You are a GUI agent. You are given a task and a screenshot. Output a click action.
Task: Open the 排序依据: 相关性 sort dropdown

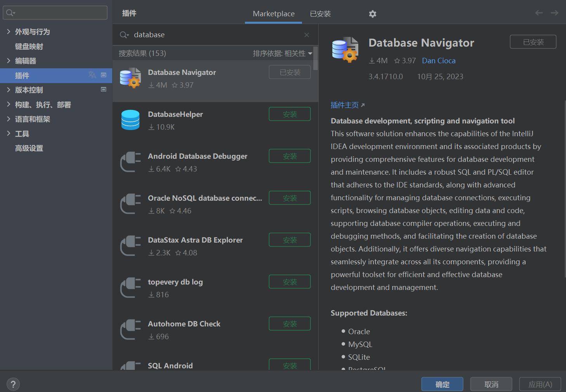[283, 54]
